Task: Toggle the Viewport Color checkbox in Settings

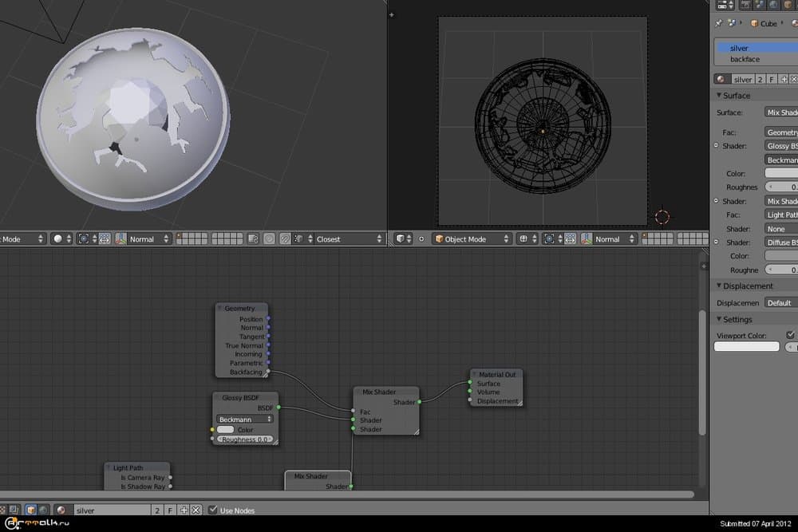Action: tap(790, 335)
